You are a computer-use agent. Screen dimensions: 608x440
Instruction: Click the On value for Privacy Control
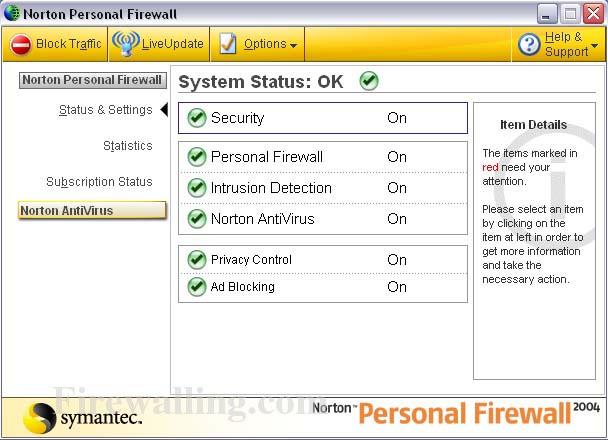pyautogui.click(x=397, y=260)
